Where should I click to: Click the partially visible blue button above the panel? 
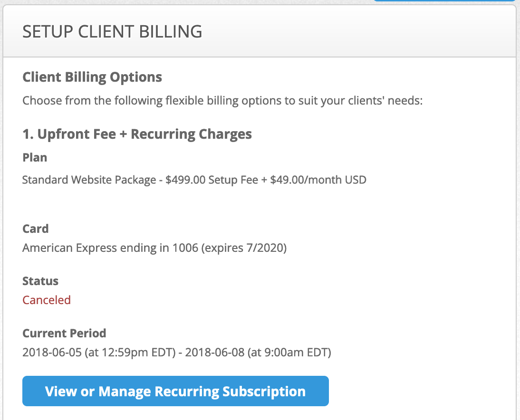coord(444,0)
